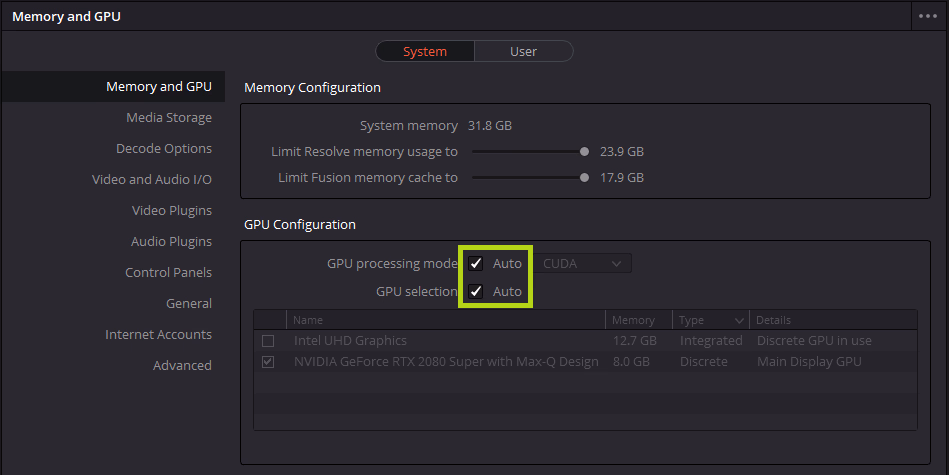The image size is (949, 475).
Task: Click the 8.0 GB memory cell
Action: click(x=631, y=361)
